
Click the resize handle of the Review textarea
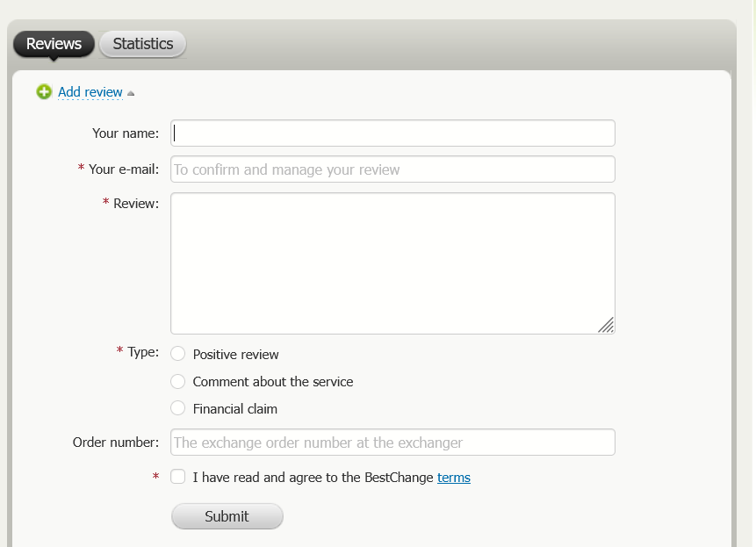point(606,325)
